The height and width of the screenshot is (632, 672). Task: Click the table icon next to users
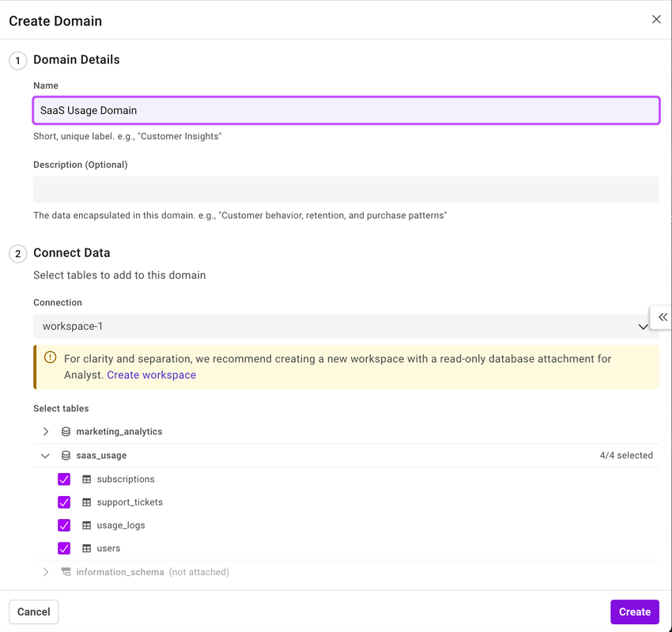pyautogui.click(x=86, y=547)
